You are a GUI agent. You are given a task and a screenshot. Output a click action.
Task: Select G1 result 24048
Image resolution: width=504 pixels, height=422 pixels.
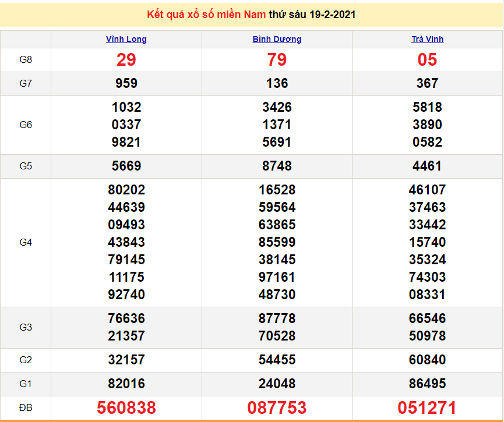(x=277, y=384)
